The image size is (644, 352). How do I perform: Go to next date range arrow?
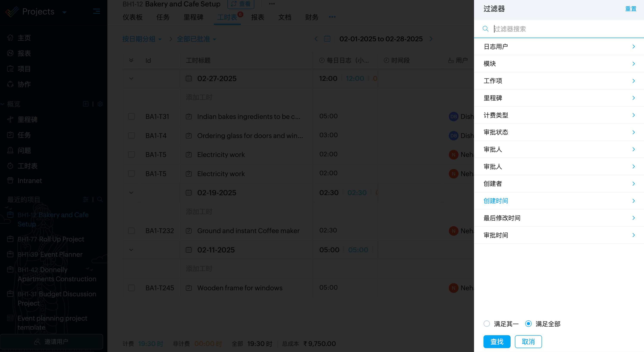click(x=431, y=39)
